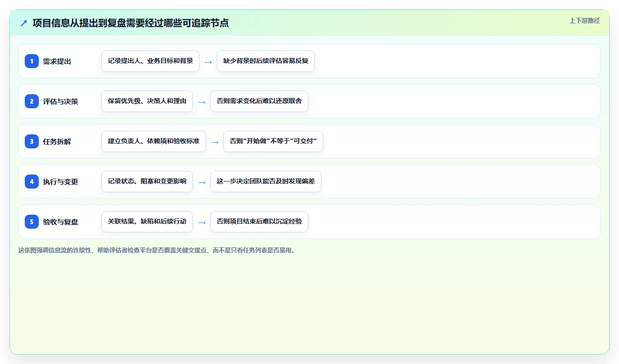Click the 需求提出 step label
The image size is (619, 364).
(x=57, y=61)
